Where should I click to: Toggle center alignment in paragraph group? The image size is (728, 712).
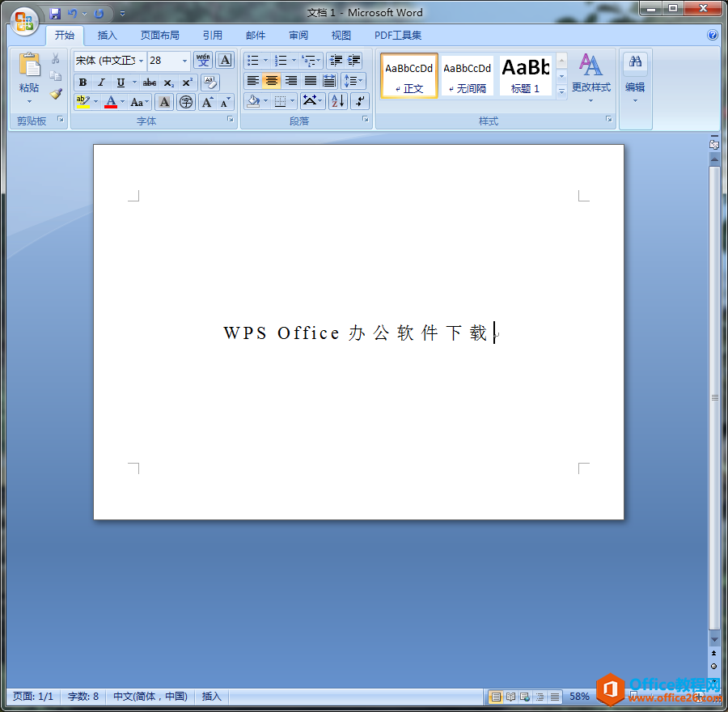(x=272, y=81)
